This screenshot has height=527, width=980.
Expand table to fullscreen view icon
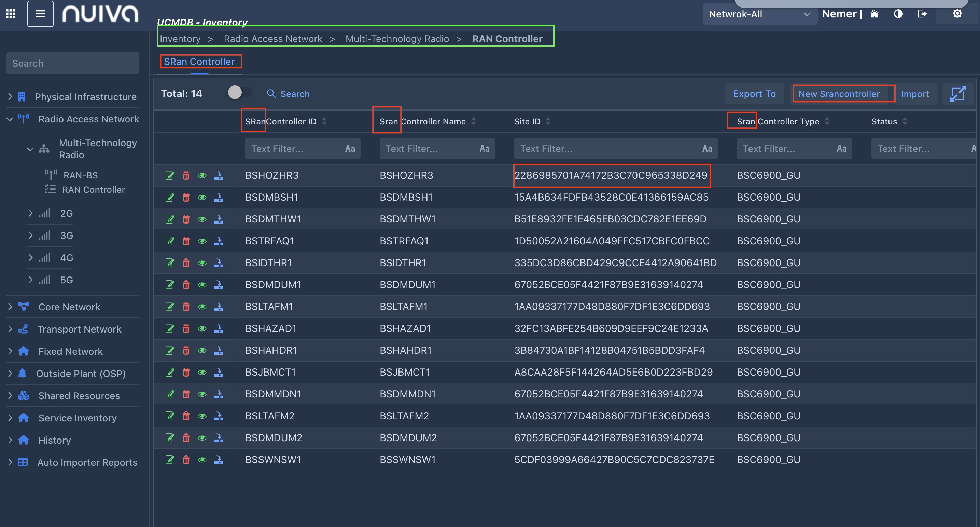click(957, 94)
